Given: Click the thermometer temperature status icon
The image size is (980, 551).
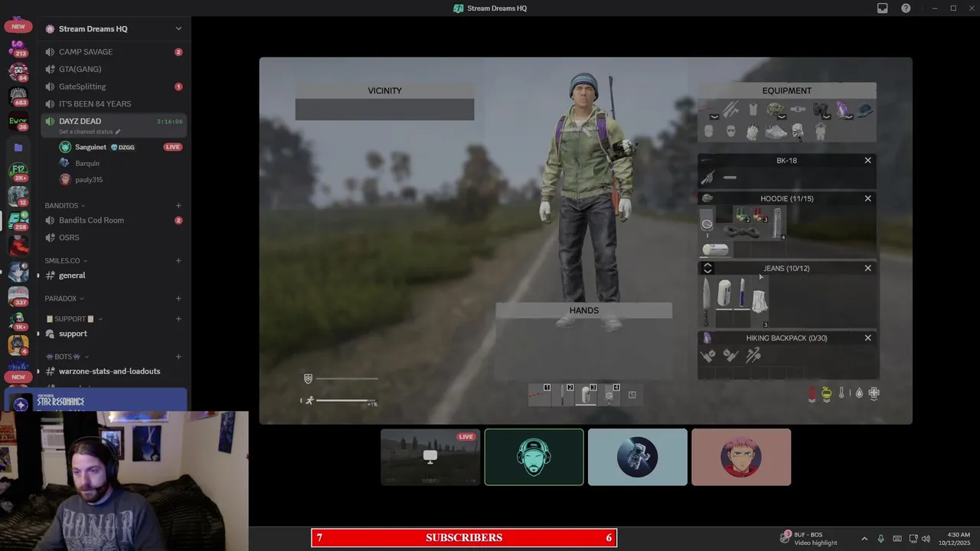Looking at the screenshot, I should click(841, 393).
